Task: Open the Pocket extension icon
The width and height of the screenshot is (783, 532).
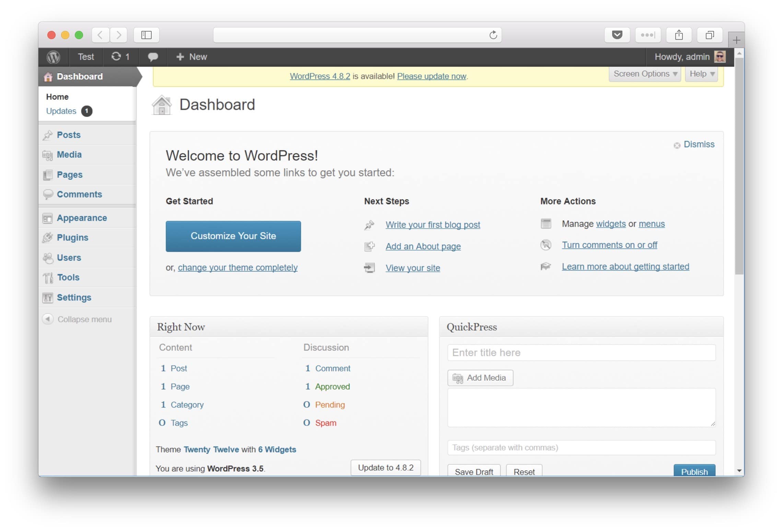Action: tap(617, 35)
